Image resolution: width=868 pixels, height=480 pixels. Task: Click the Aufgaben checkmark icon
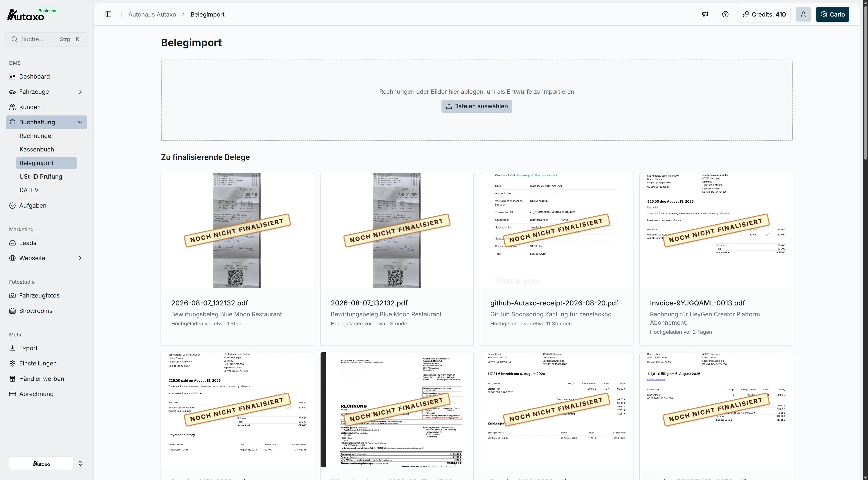pyautogui.click(x=12, y=206)
